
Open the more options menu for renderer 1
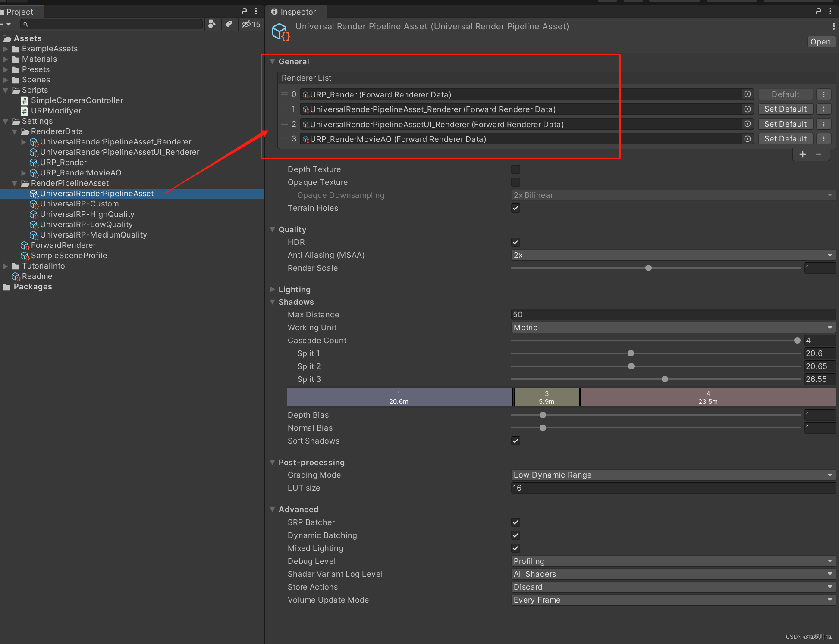pos(824,109)
